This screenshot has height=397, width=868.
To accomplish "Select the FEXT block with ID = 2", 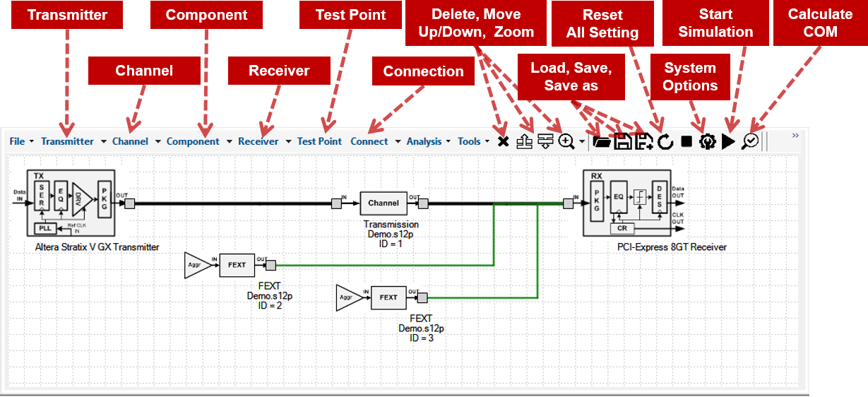I will point(237,265).
